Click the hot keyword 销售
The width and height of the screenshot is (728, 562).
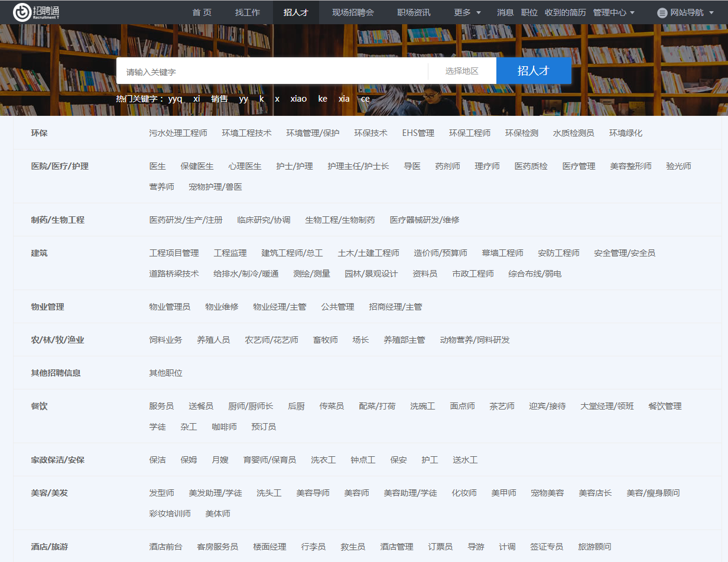click(x=219, y=99)
